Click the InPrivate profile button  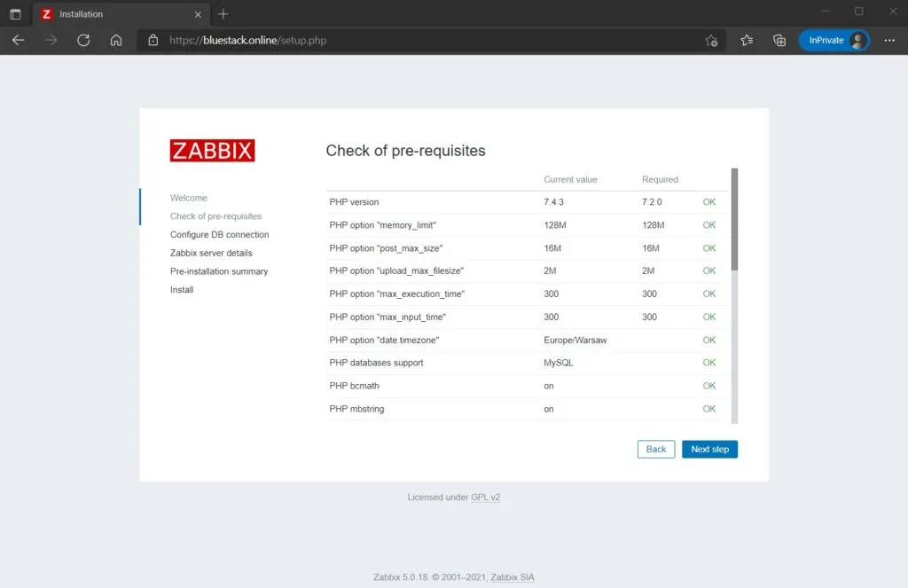834,40
